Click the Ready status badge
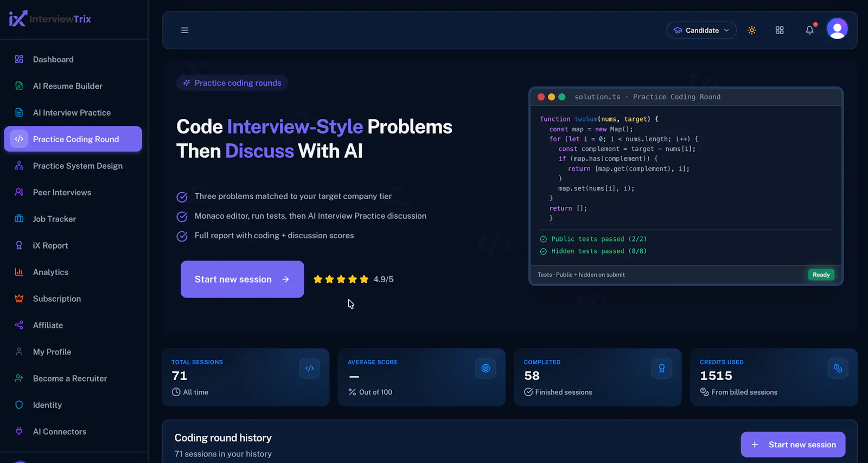868x463 pixels. click(x=821, y=275)
